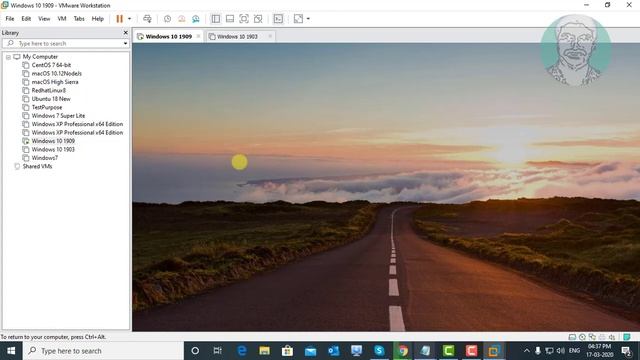Click the printer status icon
This screenshot has width=640, height=360.
pyautogui.click(x=602, y=337)
